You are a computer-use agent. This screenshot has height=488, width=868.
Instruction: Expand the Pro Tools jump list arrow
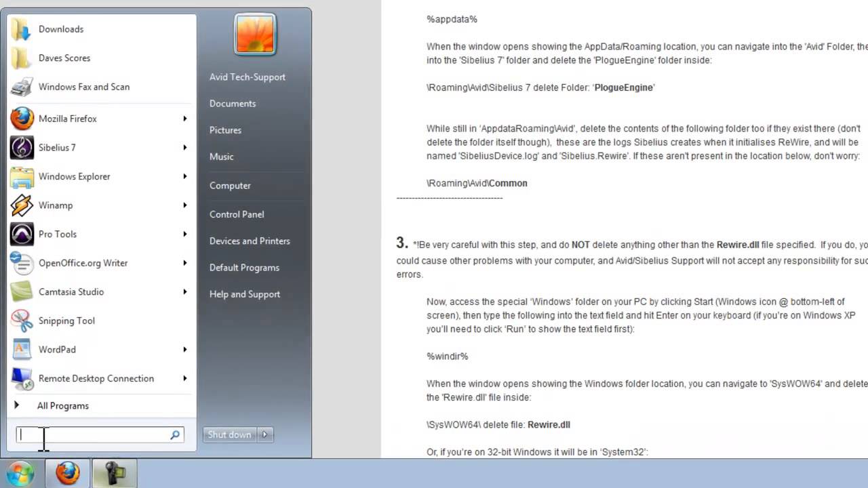click(184, 234)
